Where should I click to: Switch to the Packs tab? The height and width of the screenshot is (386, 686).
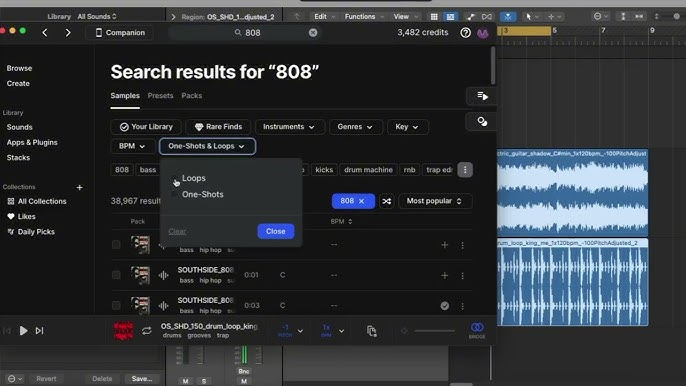click(192, 96)
